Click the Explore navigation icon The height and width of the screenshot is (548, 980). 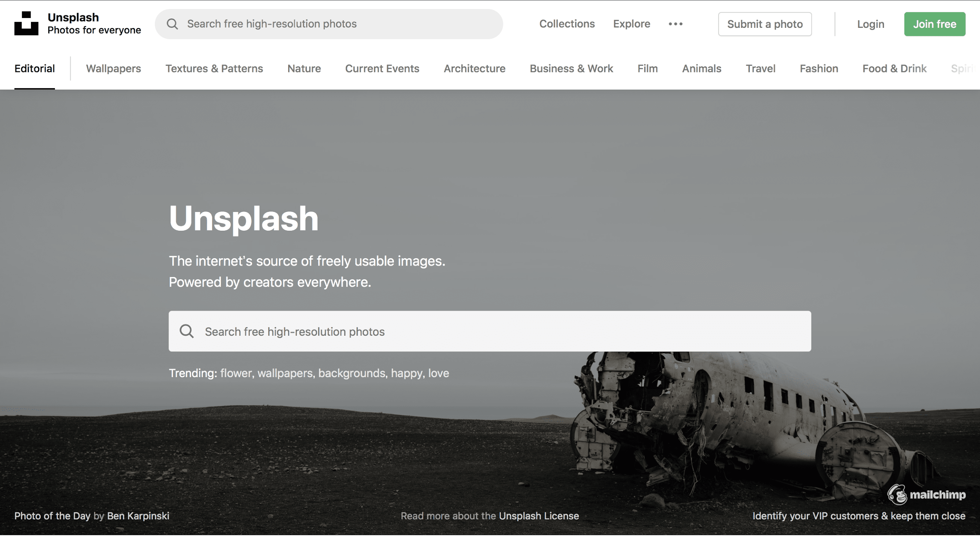632,24
